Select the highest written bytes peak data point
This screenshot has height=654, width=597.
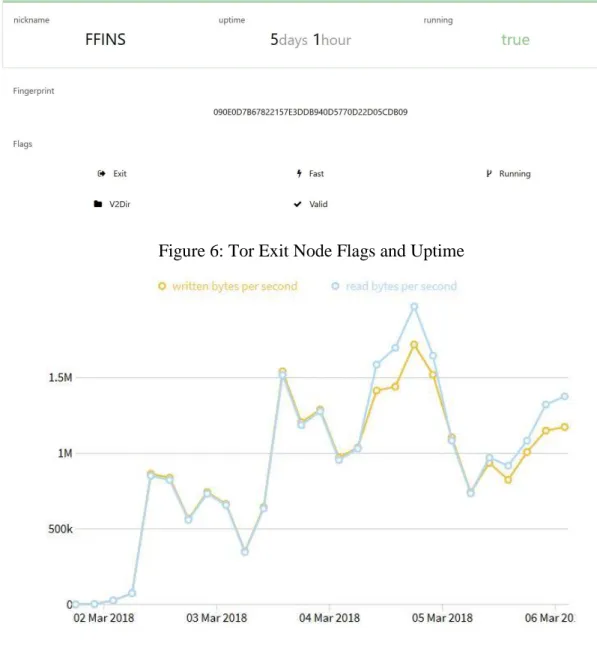(x=414, y=345)
